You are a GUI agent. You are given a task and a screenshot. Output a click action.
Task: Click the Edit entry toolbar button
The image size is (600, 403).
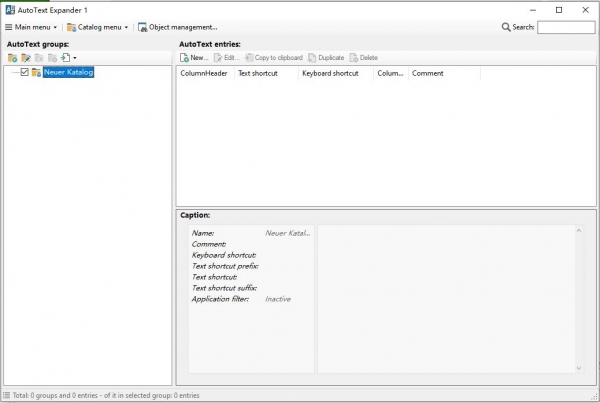226,58
